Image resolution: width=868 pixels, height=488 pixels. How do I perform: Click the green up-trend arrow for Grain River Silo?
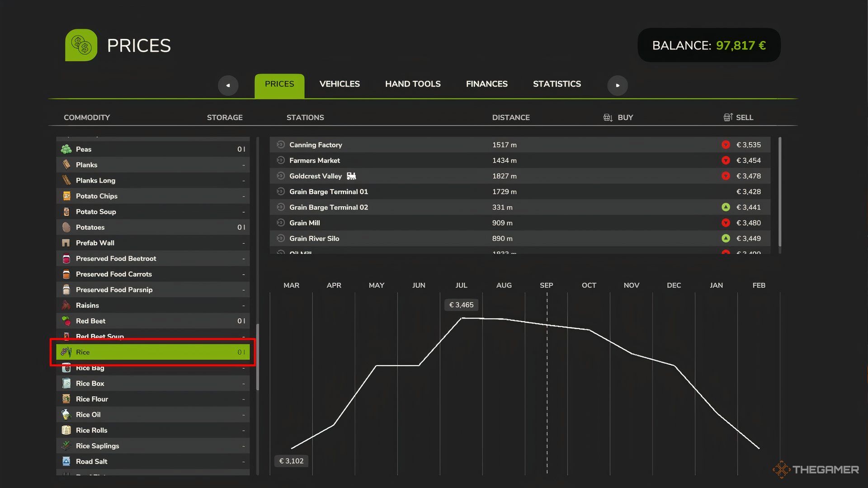pyautogui.click(x=726, y=238)
